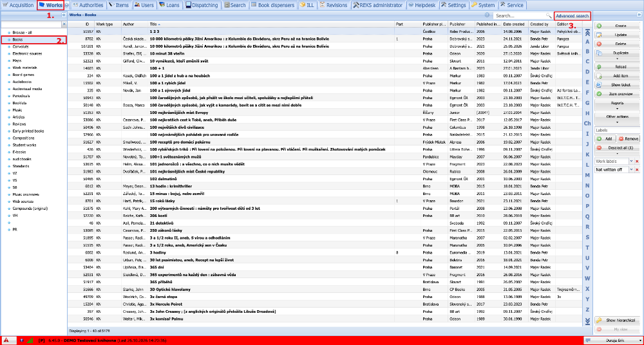This screenshot has height=345, width=644.
Task: Click Show hierarchical button
Action: tap(618, 320)
